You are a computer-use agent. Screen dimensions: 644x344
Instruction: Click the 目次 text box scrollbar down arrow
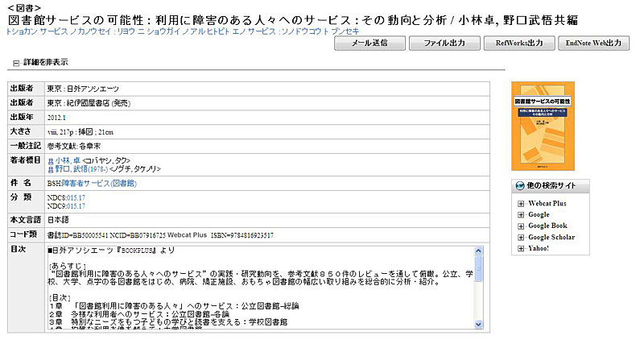[x=480, y=325]
